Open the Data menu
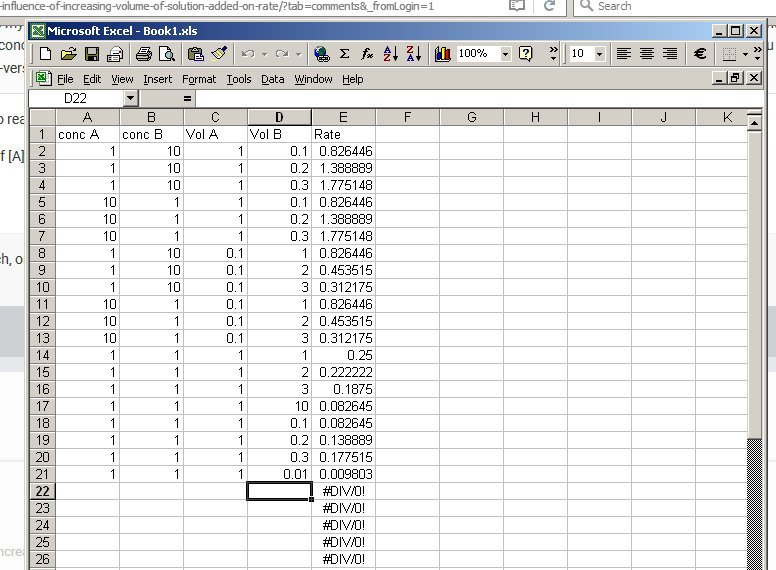 pyautogui.click(x=272, y=79)
